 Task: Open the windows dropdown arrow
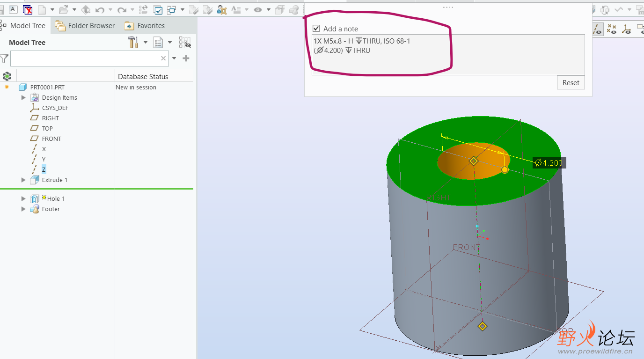[182, 10]
